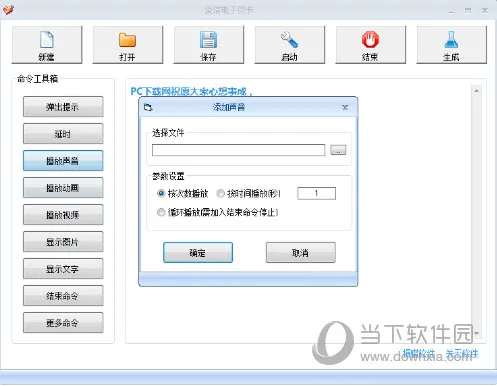Screen dimensions: 497x386
Task: Click the 播放视频 command button
Action: [63, 215]
